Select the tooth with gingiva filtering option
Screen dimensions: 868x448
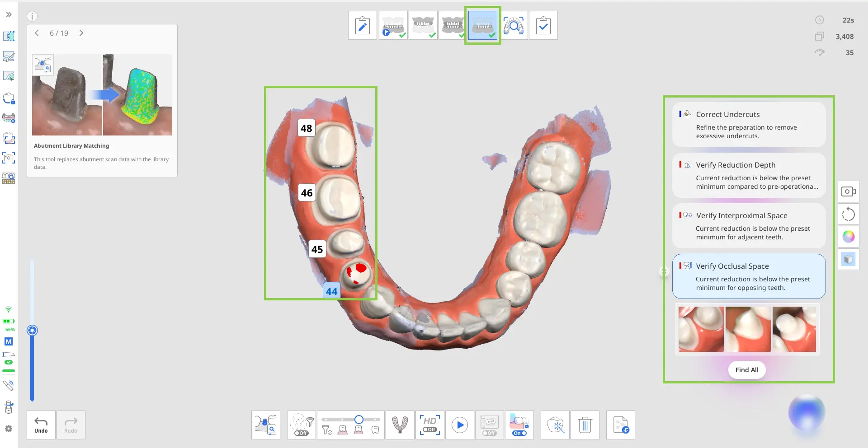click(x=343, y=430)
